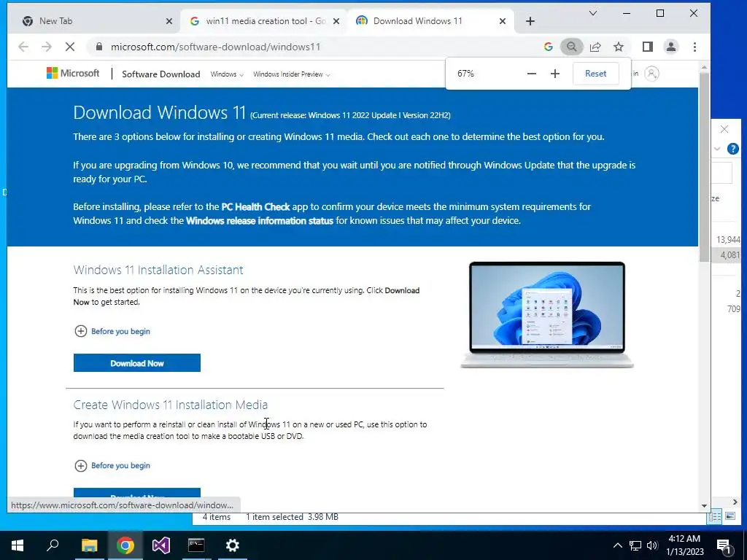Click the Windows 11 laptop image
Image resolution: width=747 pixels, height=560 pixels.
[547, 315]
